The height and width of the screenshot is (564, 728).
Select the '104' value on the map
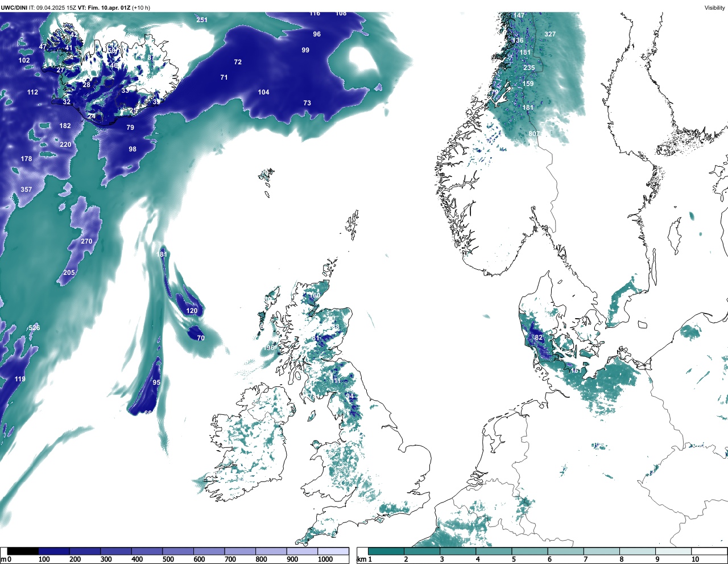click(x=263, y=92)
